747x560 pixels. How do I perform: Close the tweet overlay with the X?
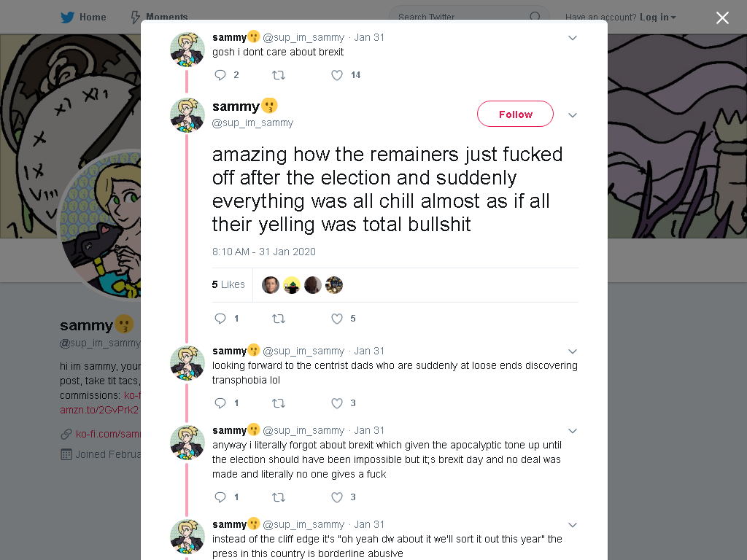pos(722,18)
